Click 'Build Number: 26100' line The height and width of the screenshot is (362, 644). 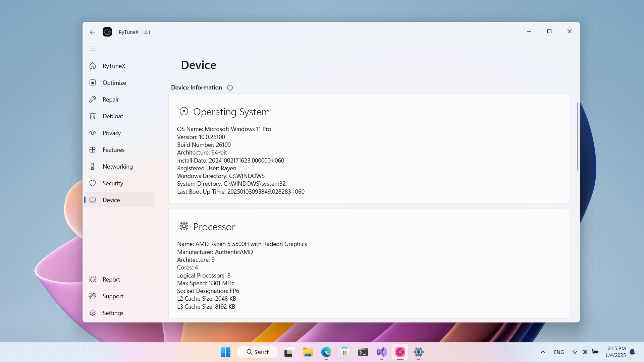(204, 145)
